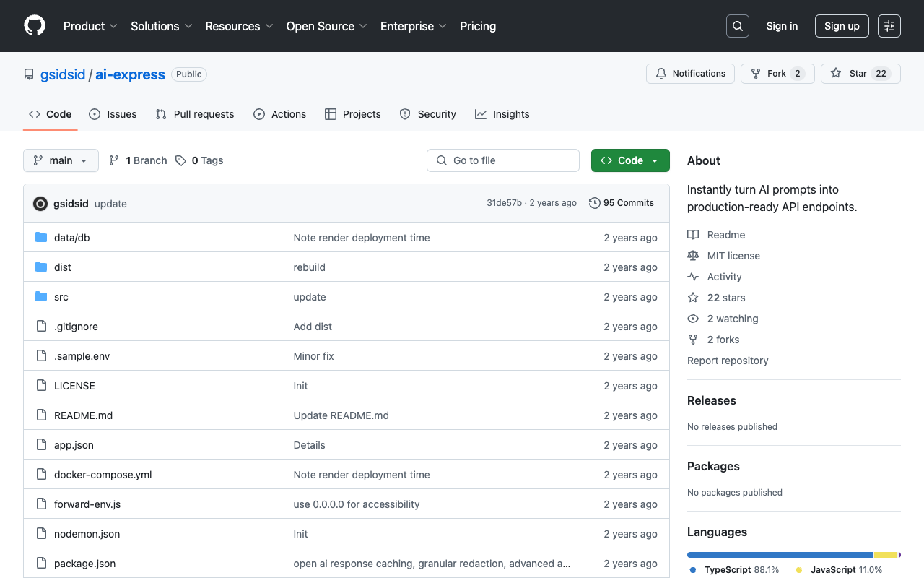This screenshot has height=578, width=924.
Task: Expand the Product menu
Action: [90, 26]
